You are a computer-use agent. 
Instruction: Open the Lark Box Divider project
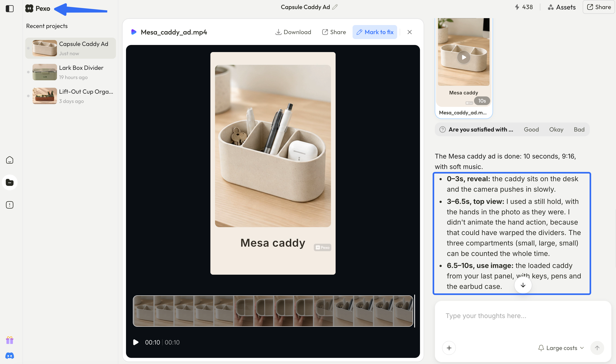click(71, 72)
